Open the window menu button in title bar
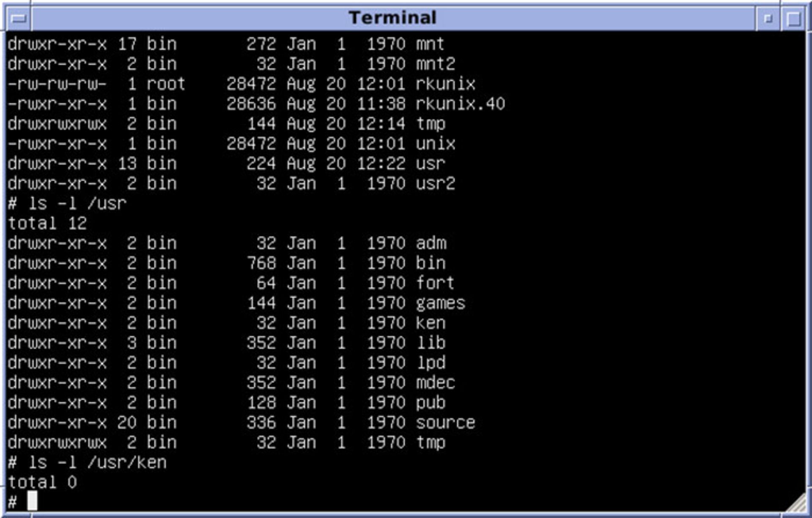Image resolution: width=812 pixels, height=518 pixels. (x=19, y=19)
